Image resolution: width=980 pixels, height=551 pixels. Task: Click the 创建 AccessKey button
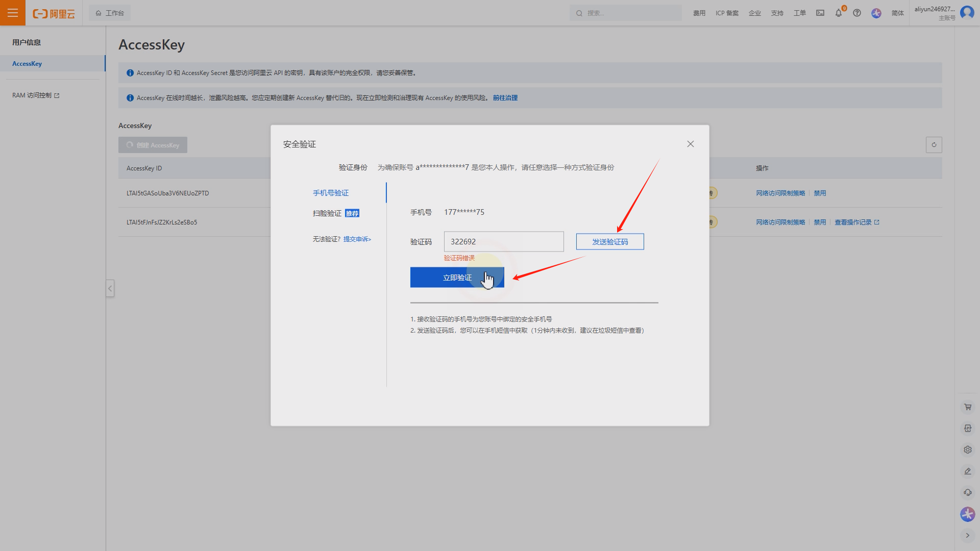click(x=153, y=145)
